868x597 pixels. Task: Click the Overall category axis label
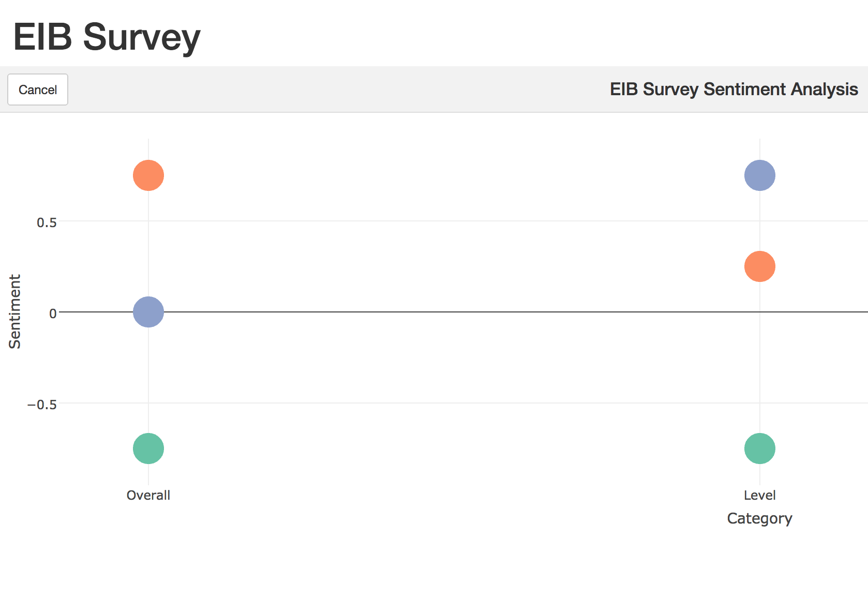coord(148,495)
